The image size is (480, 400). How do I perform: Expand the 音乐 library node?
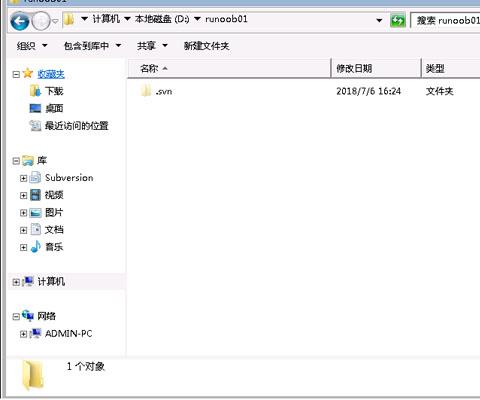(23, 247)
